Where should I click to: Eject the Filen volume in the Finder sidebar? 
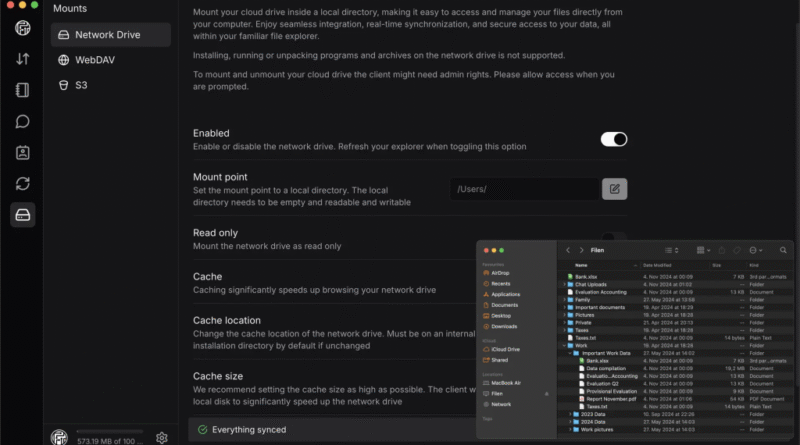tap(546, 393)
